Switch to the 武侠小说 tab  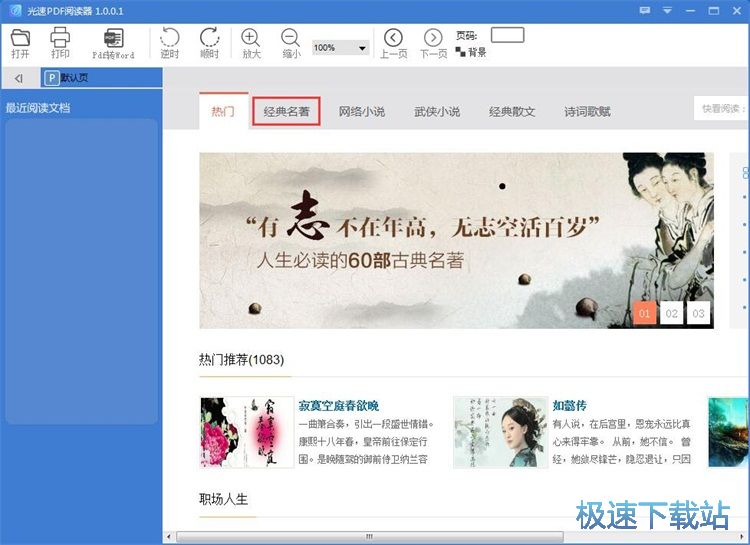437,111
